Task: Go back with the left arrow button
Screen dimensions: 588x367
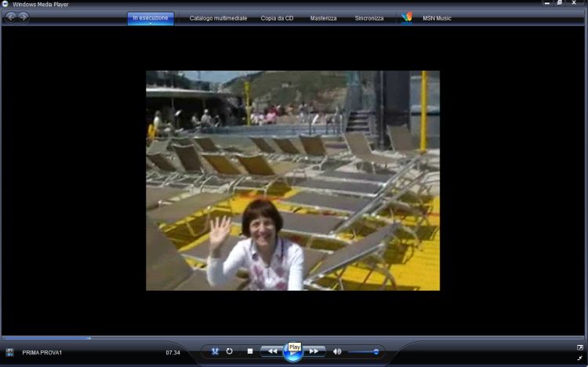Action: pyautogui.click(x=11, y=17)
